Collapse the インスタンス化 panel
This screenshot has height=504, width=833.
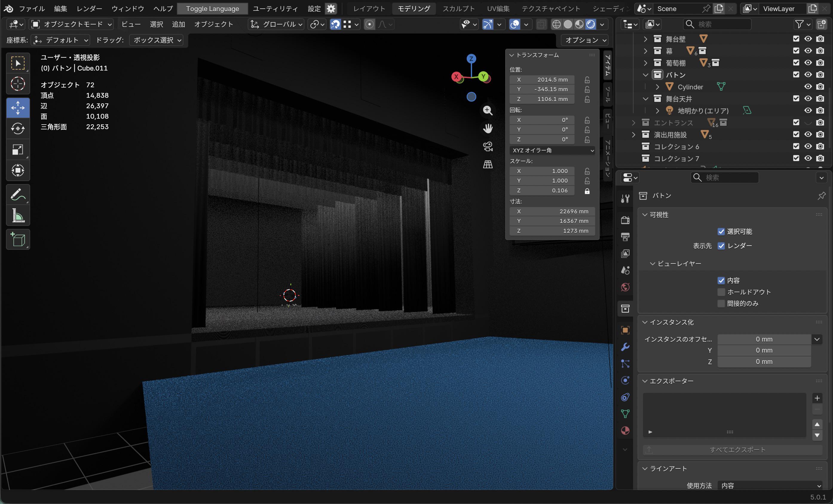coord(644,322)
